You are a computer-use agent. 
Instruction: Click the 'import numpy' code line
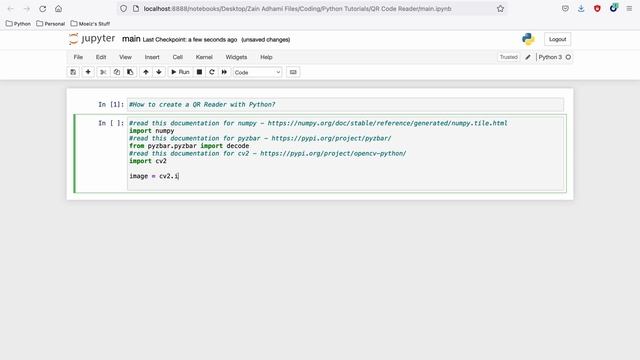pos(152,131)
